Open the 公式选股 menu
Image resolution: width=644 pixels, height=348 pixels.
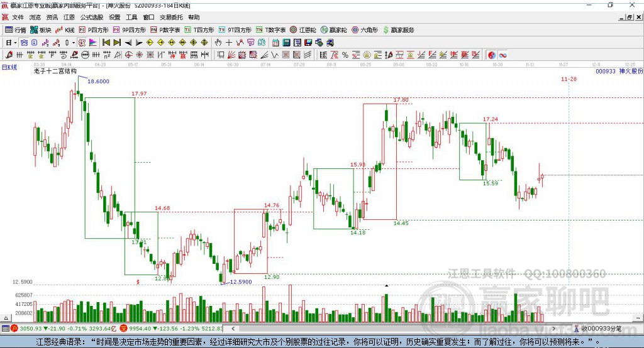point(92,17)
